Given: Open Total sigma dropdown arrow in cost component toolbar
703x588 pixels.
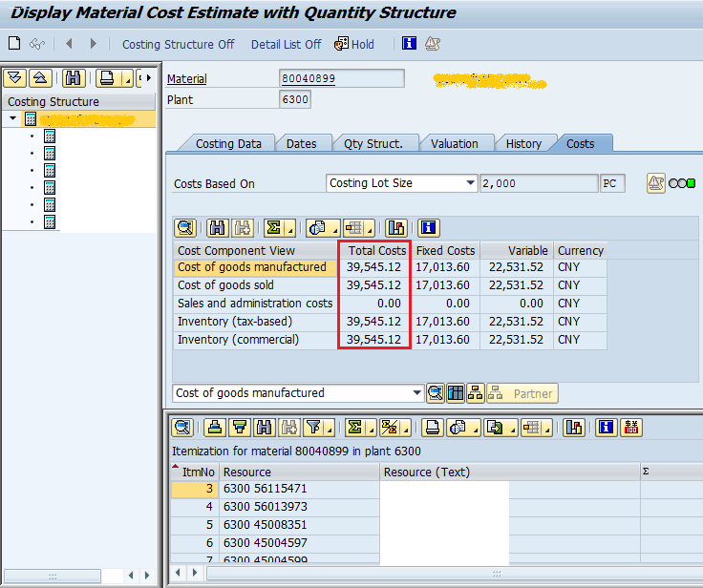Looking at the screenshot, I should point(290,229).
